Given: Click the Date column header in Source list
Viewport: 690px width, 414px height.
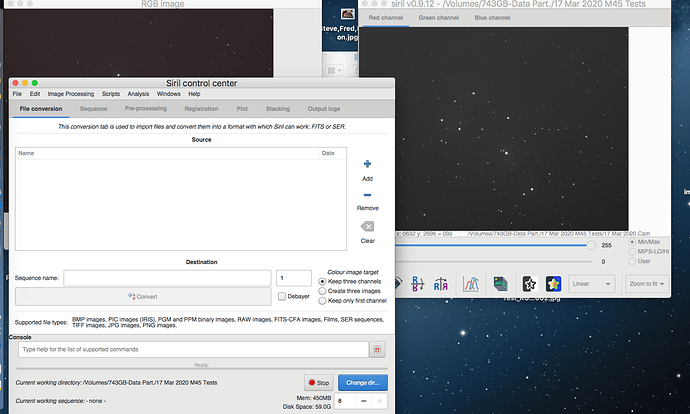Looking at the screenshot, I should (332, 153).
